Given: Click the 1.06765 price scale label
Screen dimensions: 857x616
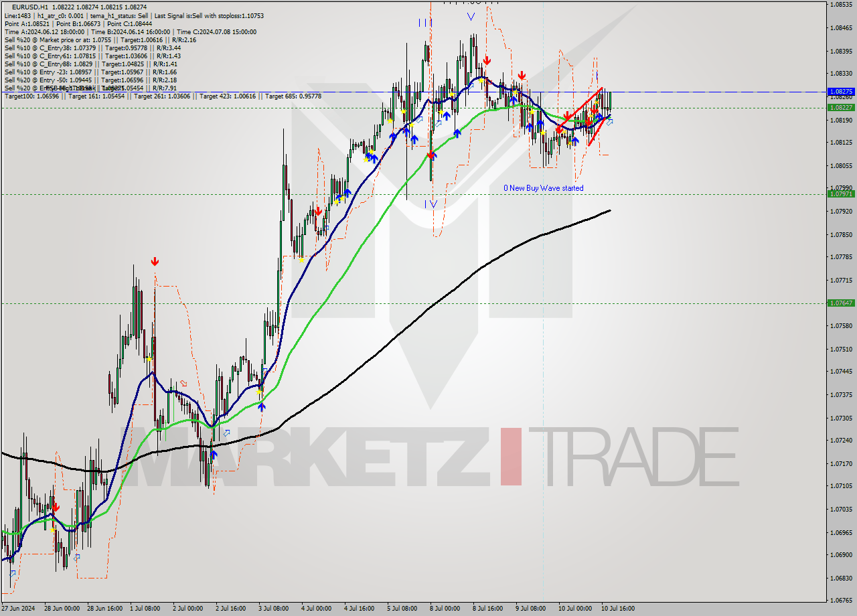Looking at the screenshot, I should 840,600.
